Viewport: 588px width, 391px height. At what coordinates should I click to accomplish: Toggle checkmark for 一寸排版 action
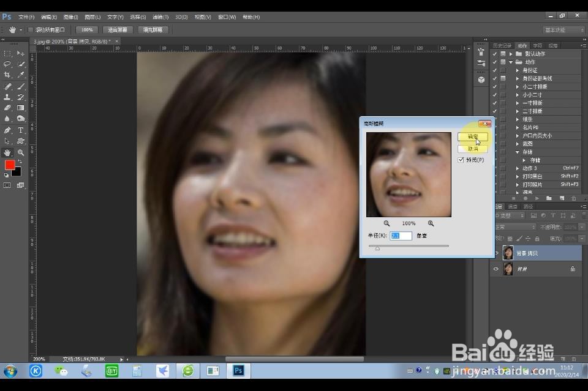(x=495, y=103)
